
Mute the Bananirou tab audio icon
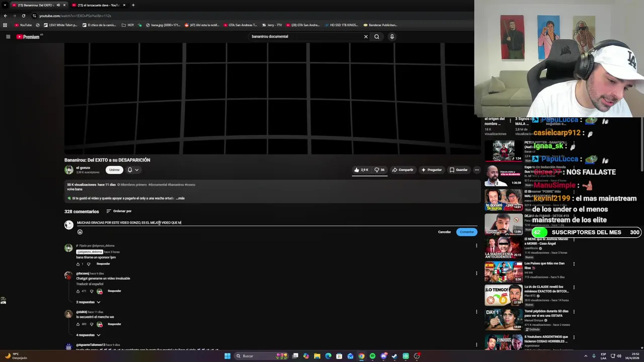(58, 5)
